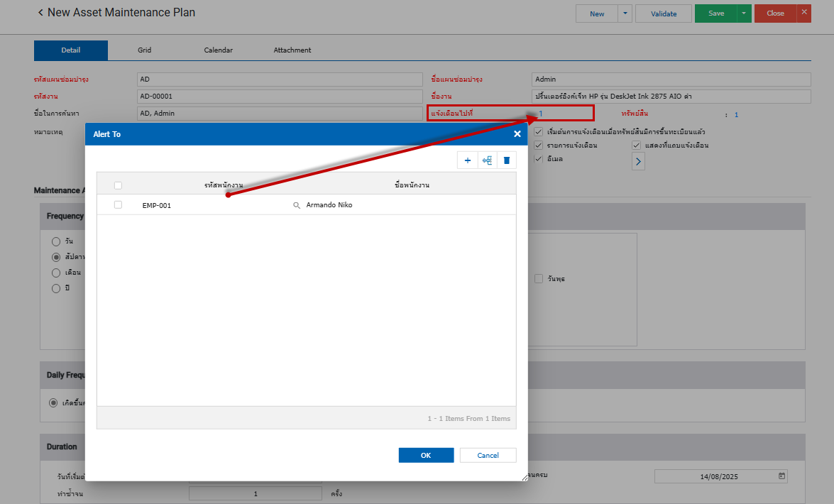
Task: Click the ชื่อแผนซ่อมบำรุง field containing Admin
Action: point(671,80)
